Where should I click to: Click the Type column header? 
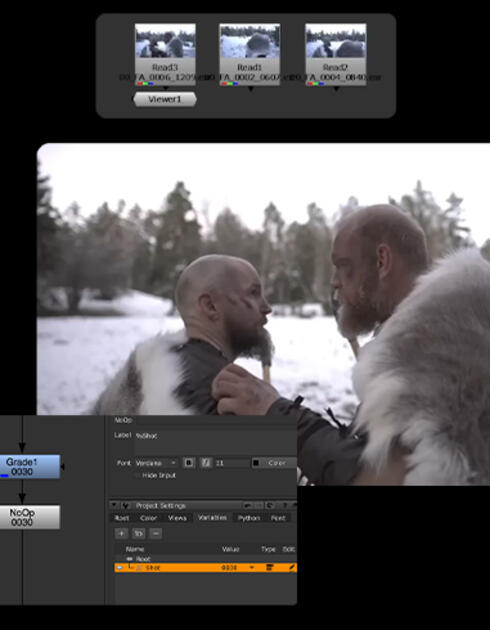pyautogui.click(x=268, y=549)
